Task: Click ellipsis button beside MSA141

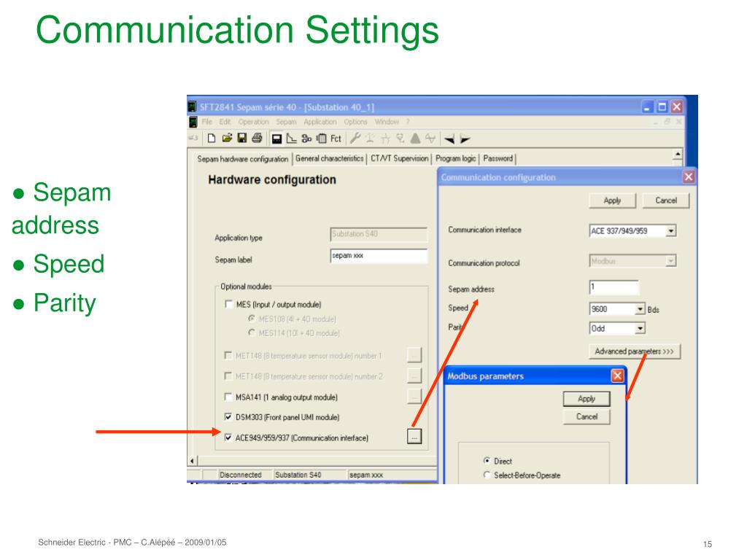Action: (x=414, y=396)
